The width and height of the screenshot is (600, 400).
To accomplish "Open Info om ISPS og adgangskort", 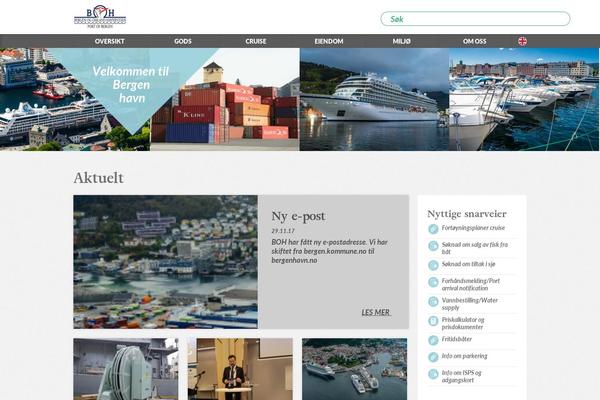I will pos(461,376).
